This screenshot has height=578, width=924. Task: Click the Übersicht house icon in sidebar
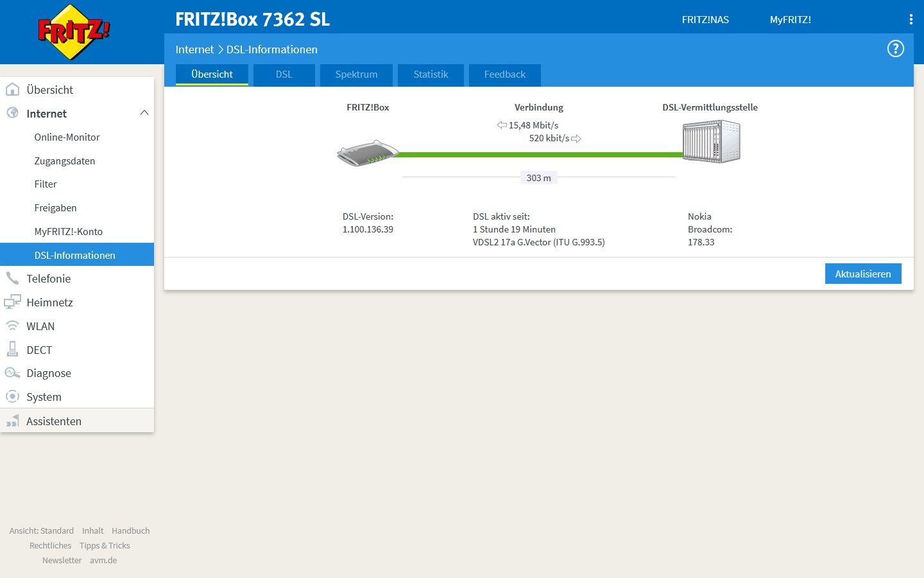[x=12, y=89]
